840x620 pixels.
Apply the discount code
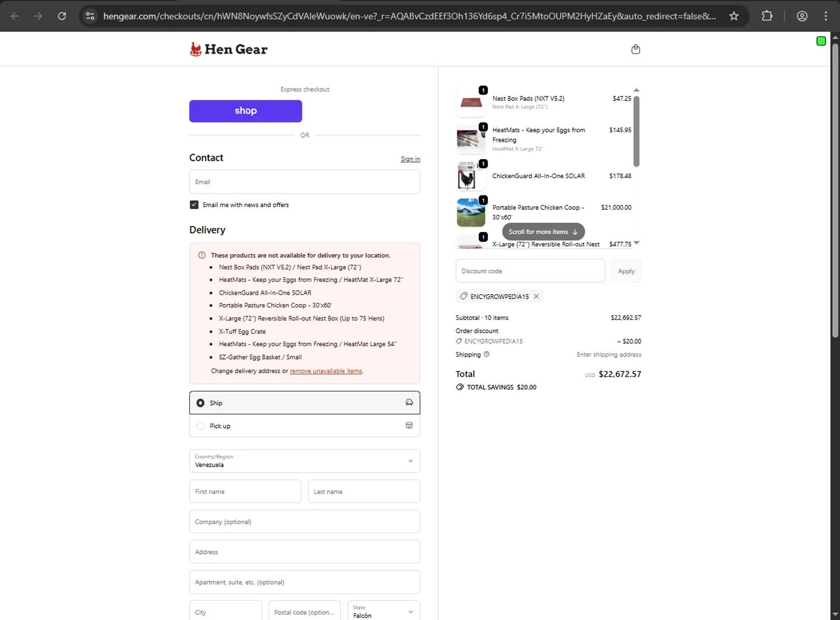click(x=626, y=271)
